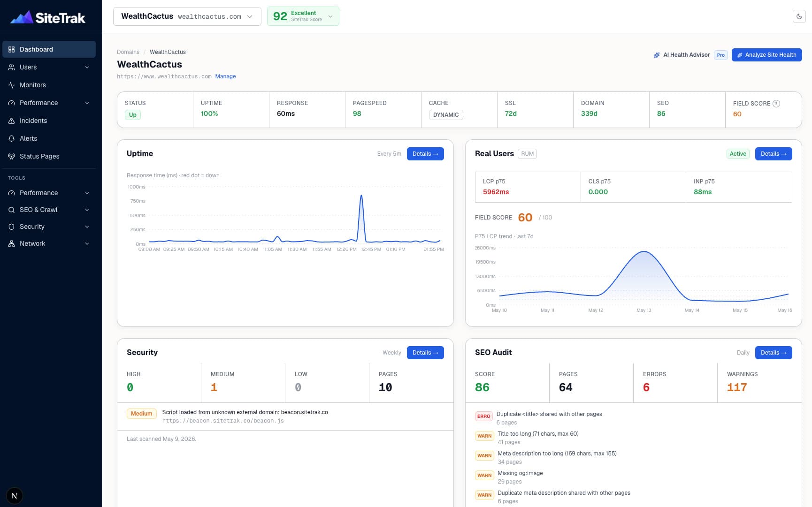Click the Domains breadcrumb link
Image resolution: width=812 pixels, height=507 pixels.
(128, 52)
